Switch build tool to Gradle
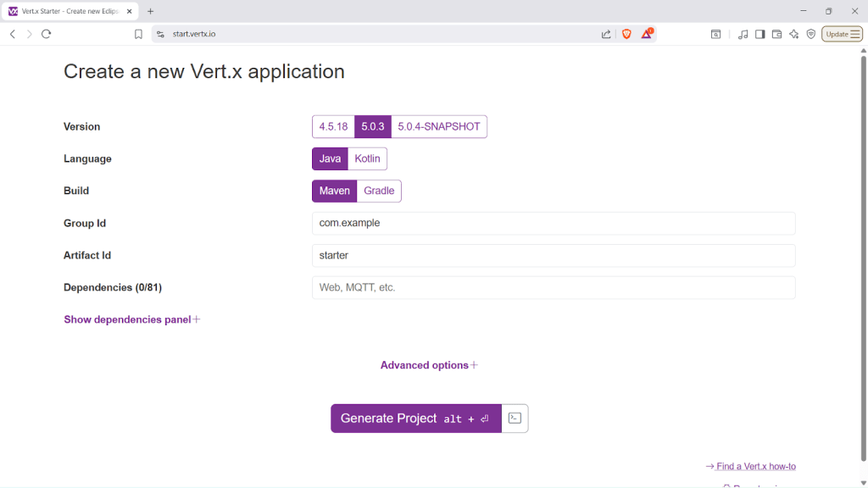868x488 pixels. [x=379, y=191]
